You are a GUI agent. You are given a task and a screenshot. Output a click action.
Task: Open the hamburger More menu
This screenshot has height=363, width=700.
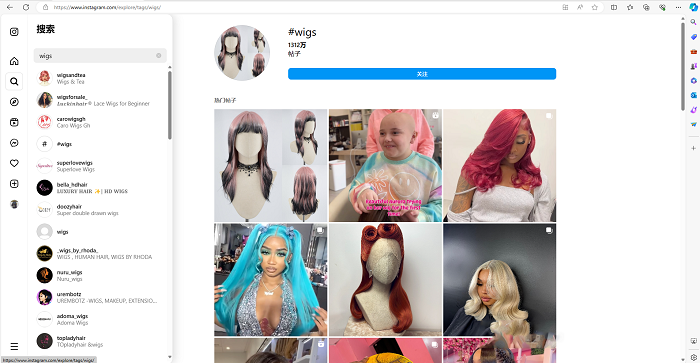point(14,346)
